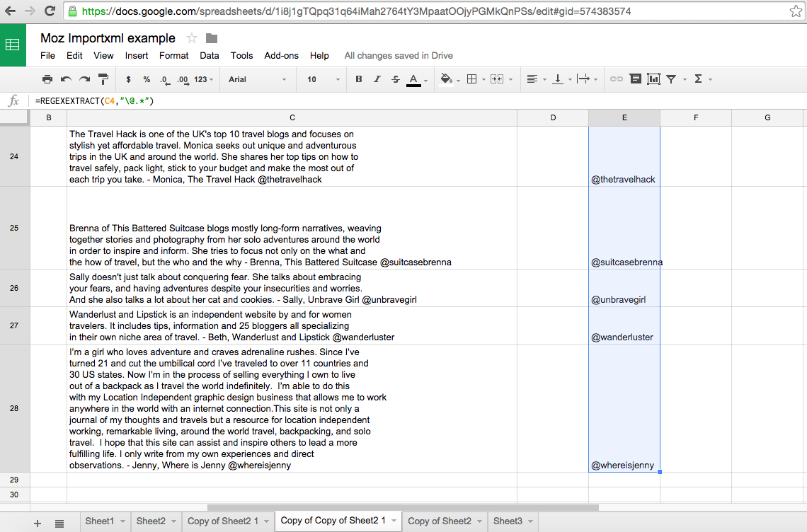807x532 pixels.
Task: Toggle strikethrough formatting
Action: [x=395, y=79]
